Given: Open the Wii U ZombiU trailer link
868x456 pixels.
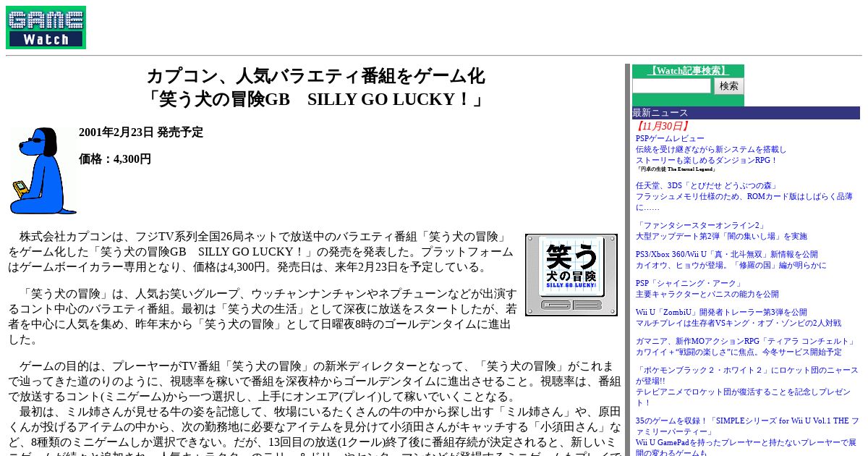Looking at the screenshot, I should click(x=738, y=318).
